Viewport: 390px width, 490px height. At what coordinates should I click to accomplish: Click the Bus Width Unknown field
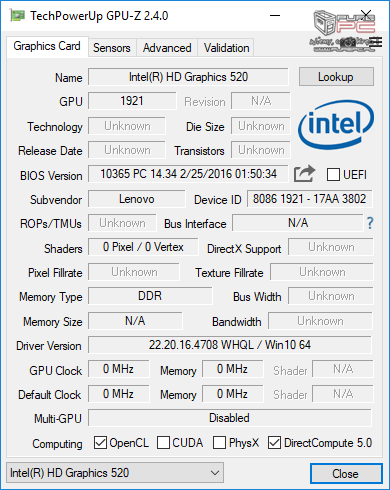tap(331, 296)
